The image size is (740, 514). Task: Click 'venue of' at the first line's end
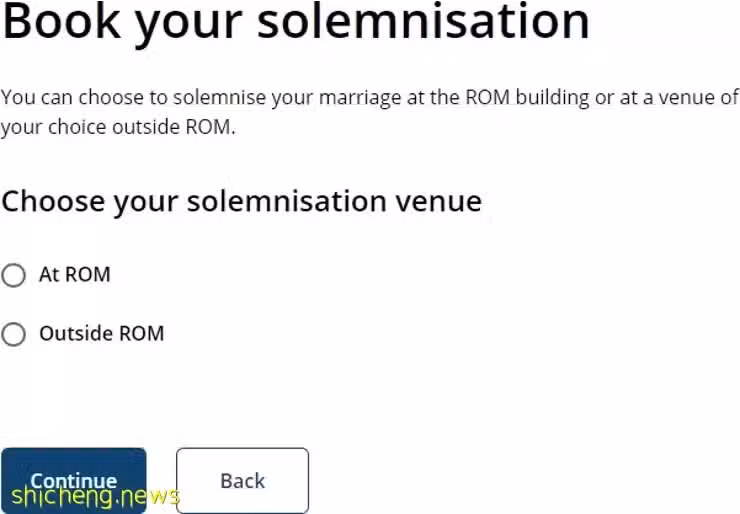click(699, 97)
